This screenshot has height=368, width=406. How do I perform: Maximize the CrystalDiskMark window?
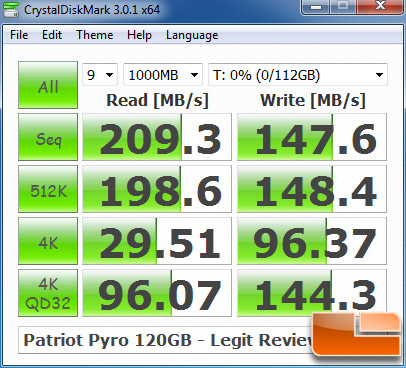(x=343, y=7)
